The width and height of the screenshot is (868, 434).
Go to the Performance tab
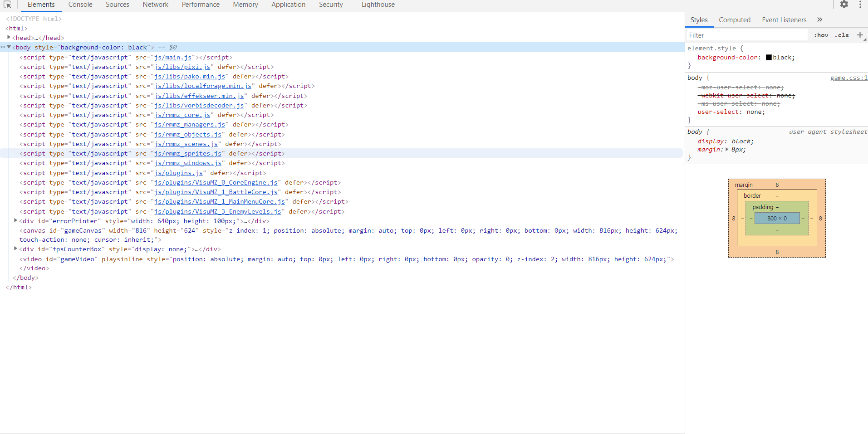pyautogui.click(x=201, y=5)
